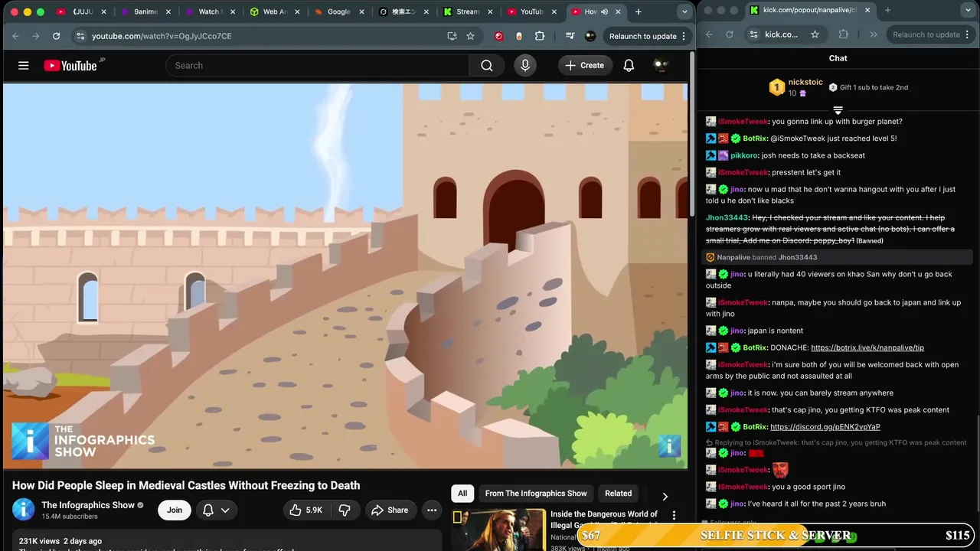Reload the Kick chat popout window
This screenshot has height=551, width=980.
point(729,34)
